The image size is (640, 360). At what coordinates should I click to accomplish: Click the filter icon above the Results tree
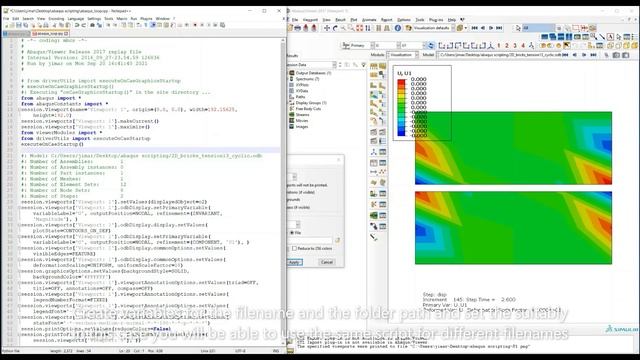pos(363,65)
